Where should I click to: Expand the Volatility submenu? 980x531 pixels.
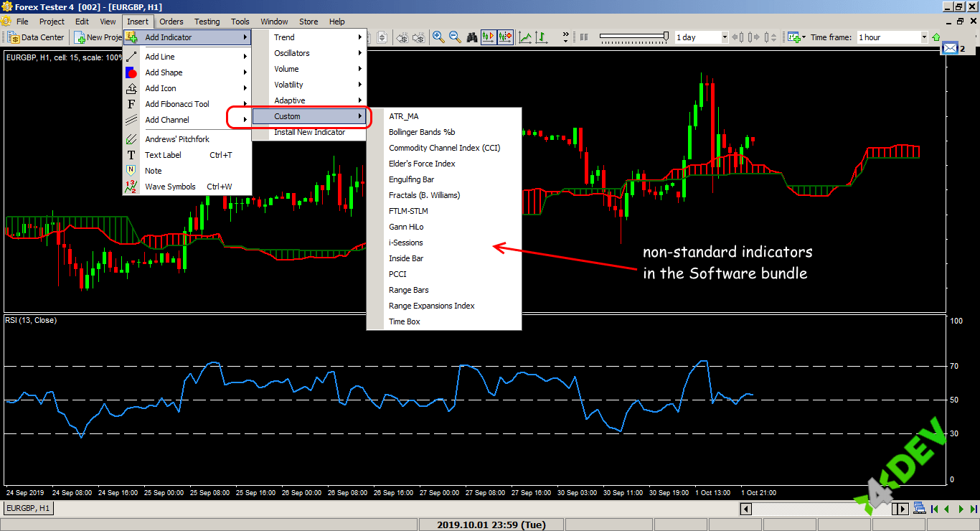309,85
